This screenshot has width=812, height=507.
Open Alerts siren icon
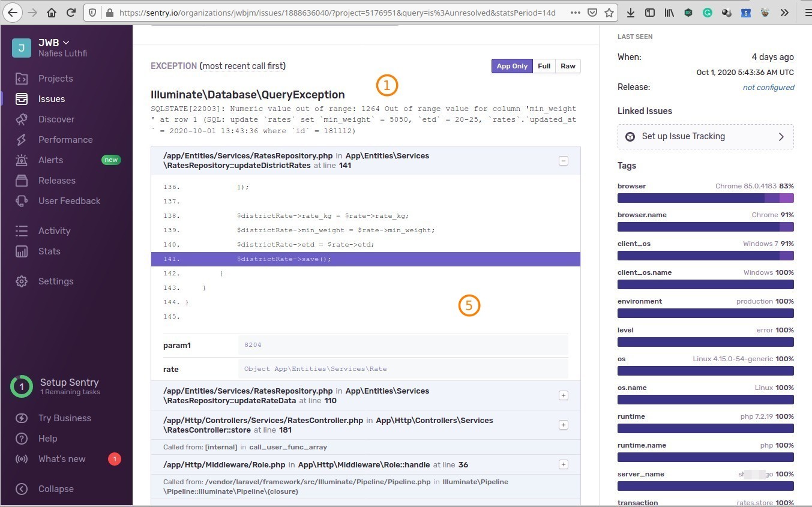[x=22, y=160]
